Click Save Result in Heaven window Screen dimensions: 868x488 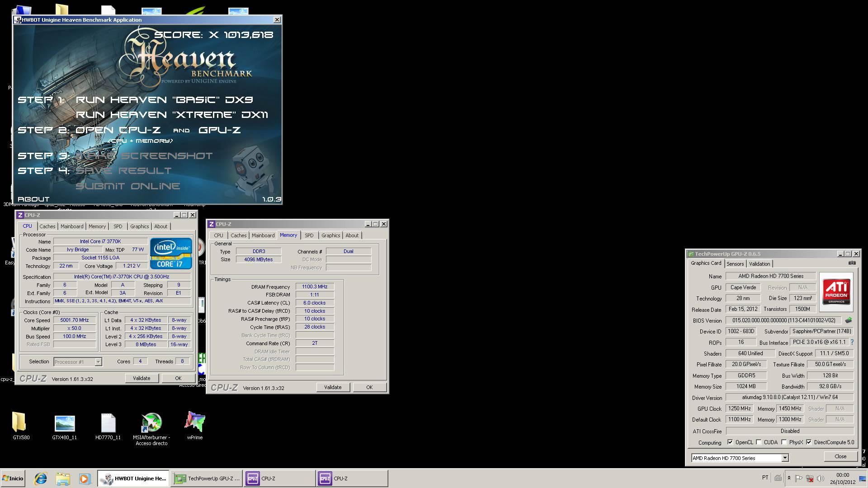coord(123,171)
